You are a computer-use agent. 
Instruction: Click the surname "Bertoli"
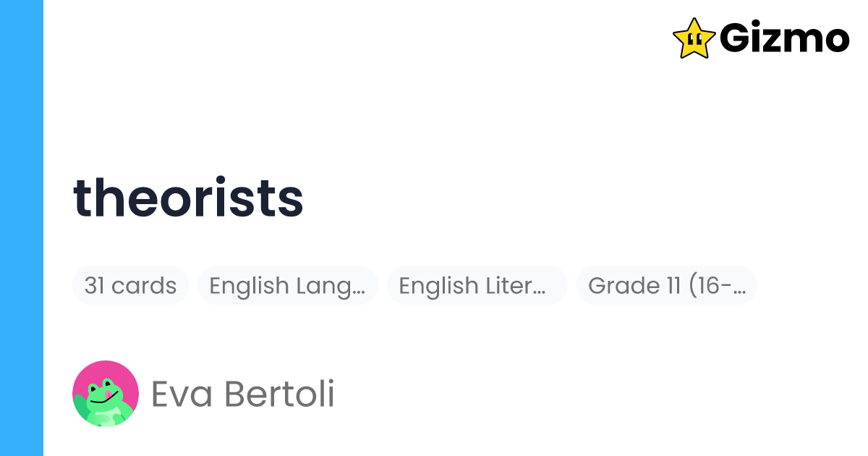tap(280, 394)
